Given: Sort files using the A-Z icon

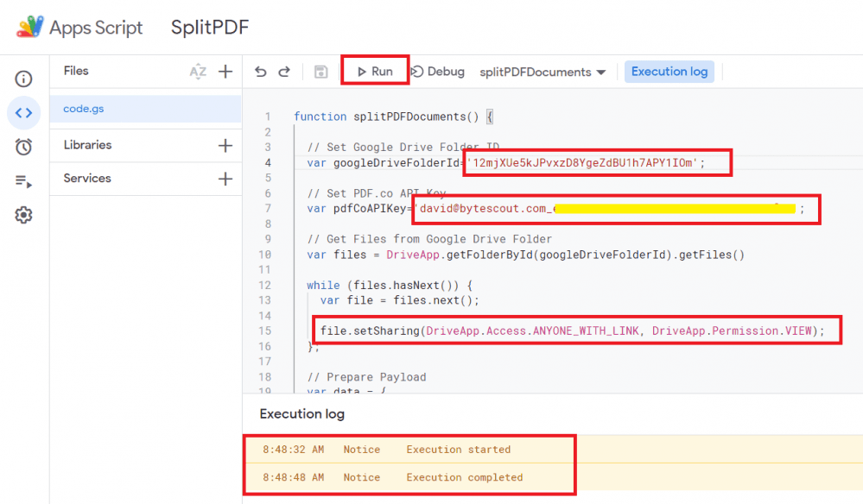Looking at the screenshot, I should click(x=198, y=71).
